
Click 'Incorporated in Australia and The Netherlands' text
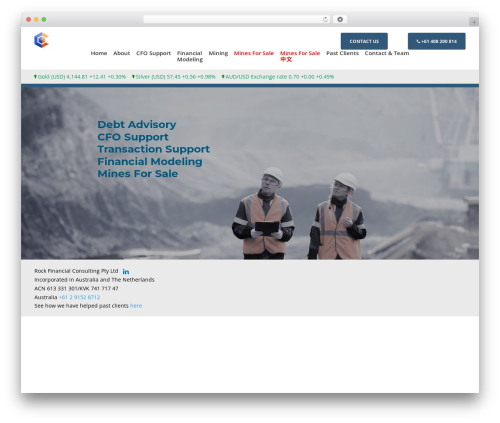click(94, 280)
